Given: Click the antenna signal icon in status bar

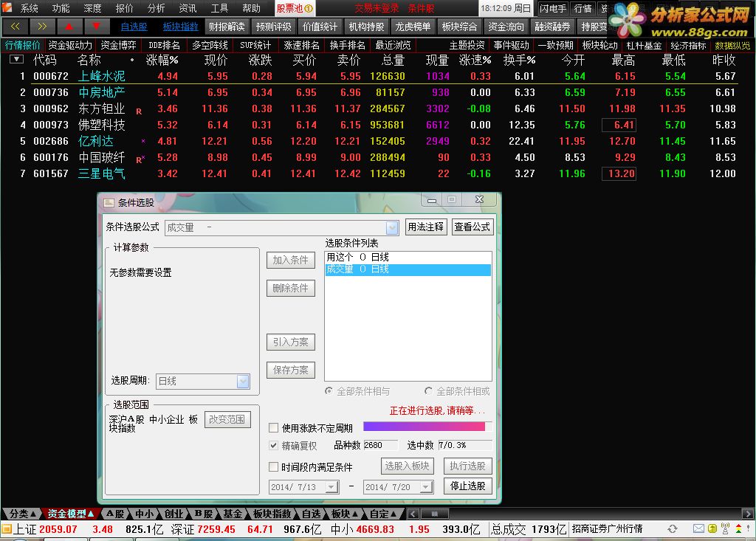Looking at the screenshot, I should click(x=725, y=529).
